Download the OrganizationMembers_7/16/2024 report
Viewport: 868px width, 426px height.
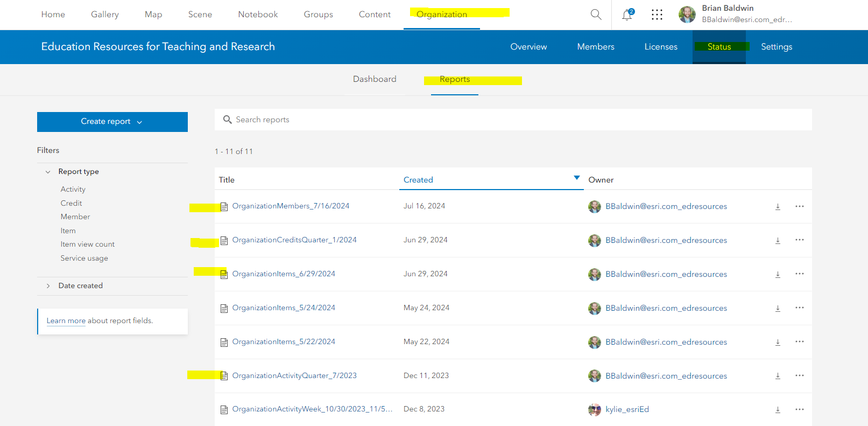pos(778,207)
